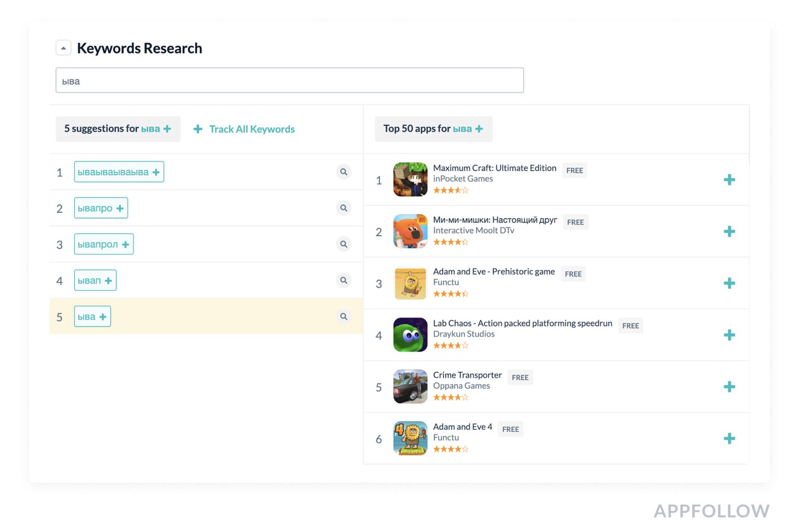Image resolution: width=799 pixels, height=532 pixels.
Task: Open the Lab Chaos green blob icon
Action: tap(410, 334)
